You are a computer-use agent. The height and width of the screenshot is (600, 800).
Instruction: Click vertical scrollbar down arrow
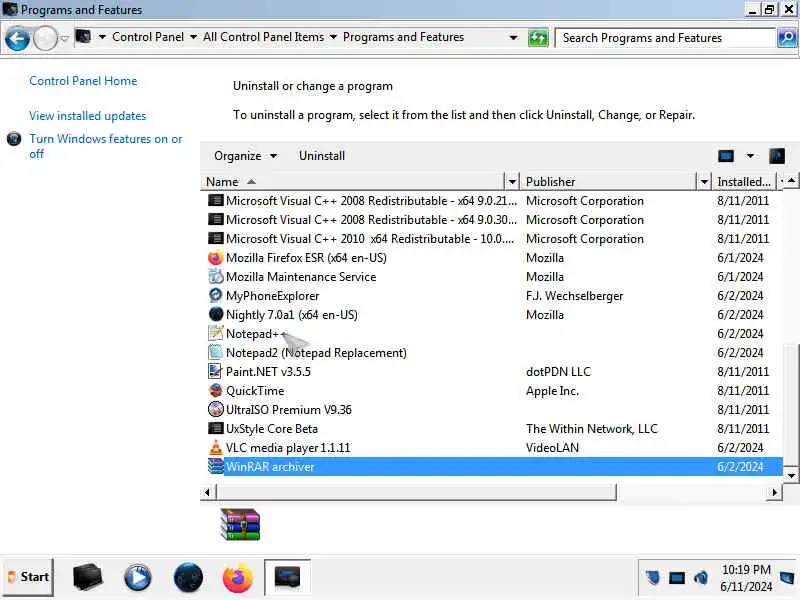pyautogui.click(x=791, y=476)
